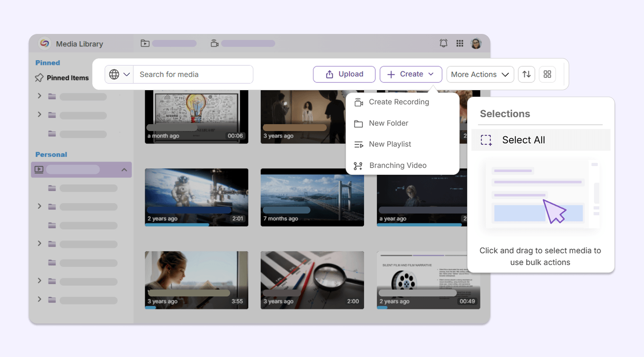Image resolution: width=644 pixels, height=357 pixels.
Task: Open the lightbulb video from a month ago
Action: click(x=197, y=117)
